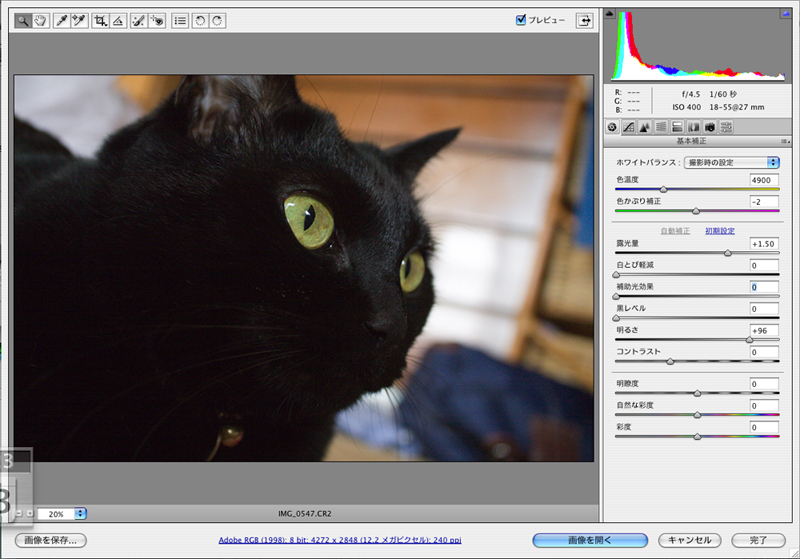Click the 白とび軽減 value field

coord(764,265)
